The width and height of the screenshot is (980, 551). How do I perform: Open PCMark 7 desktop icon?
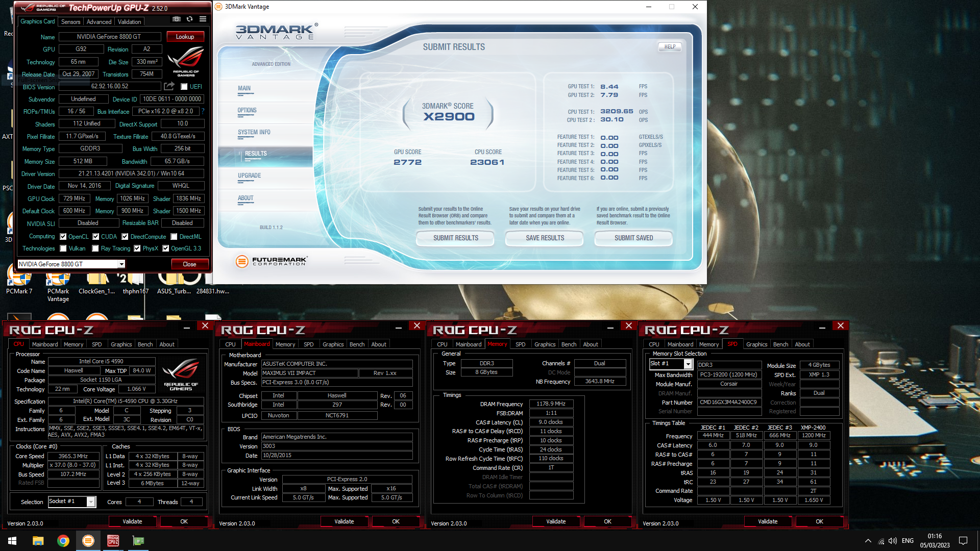coord(19,283)
